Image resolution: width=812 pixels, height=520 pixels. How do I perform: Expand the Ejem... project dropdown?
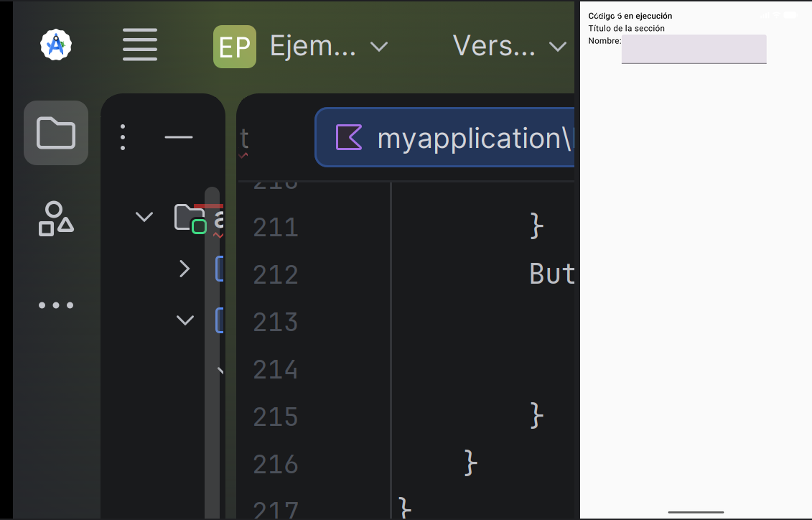[379, 47]
